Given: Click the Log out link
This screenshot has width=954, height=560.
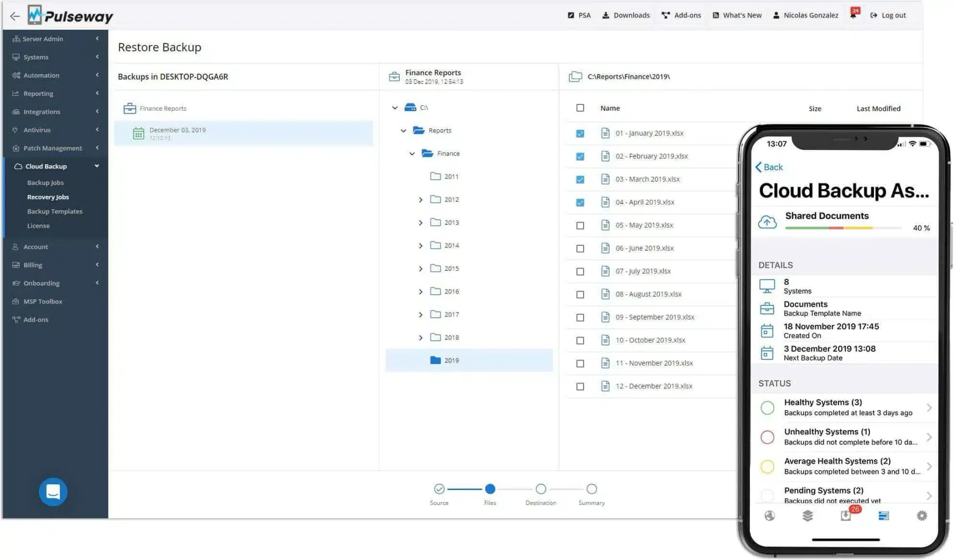Looking at the screenshot, I should [888, 15].
